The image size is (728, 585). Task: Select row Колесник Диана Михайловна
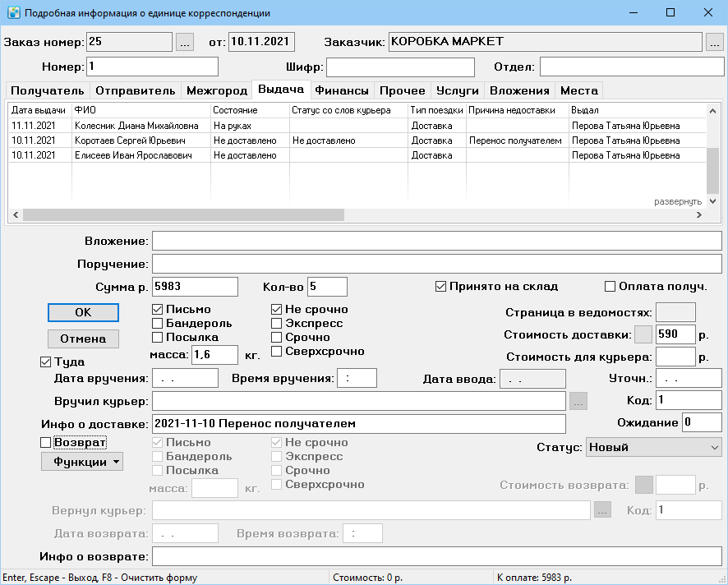[x=357, y=126]
